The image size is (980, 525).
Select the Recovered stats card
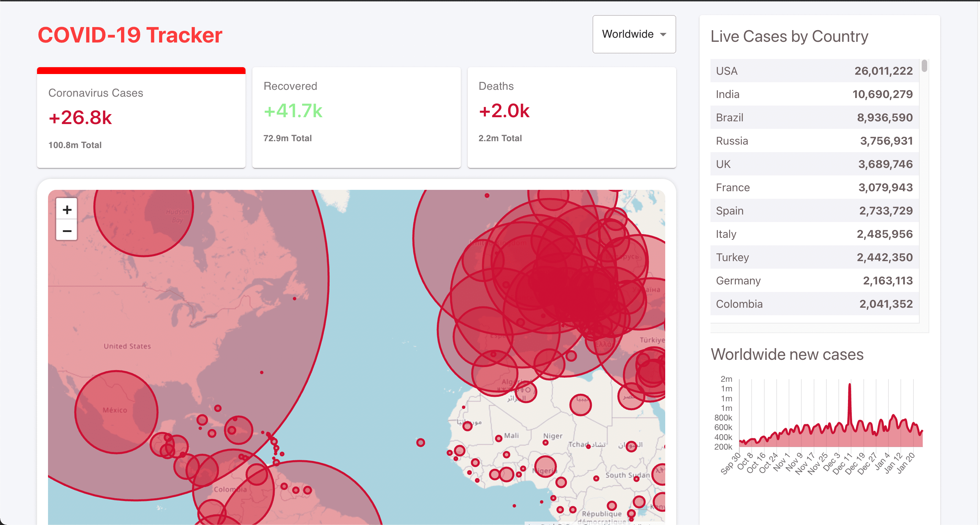(357, 118)
